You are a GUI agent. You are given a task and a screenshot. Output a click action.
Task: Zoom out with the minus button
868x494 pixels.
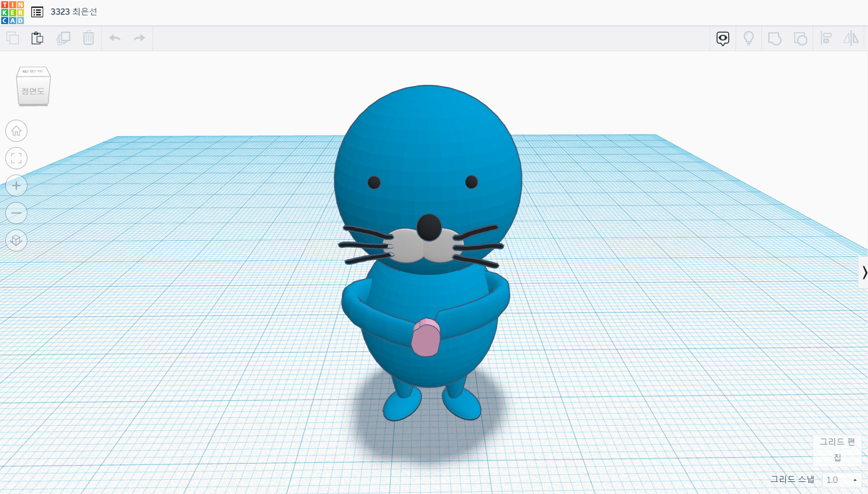[16, 213]
